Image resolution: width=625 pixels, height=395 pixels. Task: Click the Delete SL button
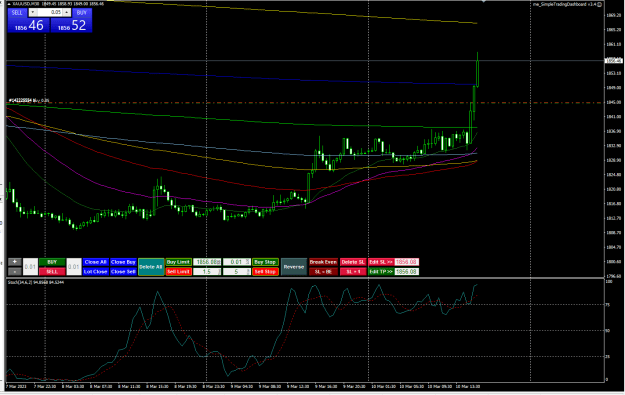tap(353, 262)
